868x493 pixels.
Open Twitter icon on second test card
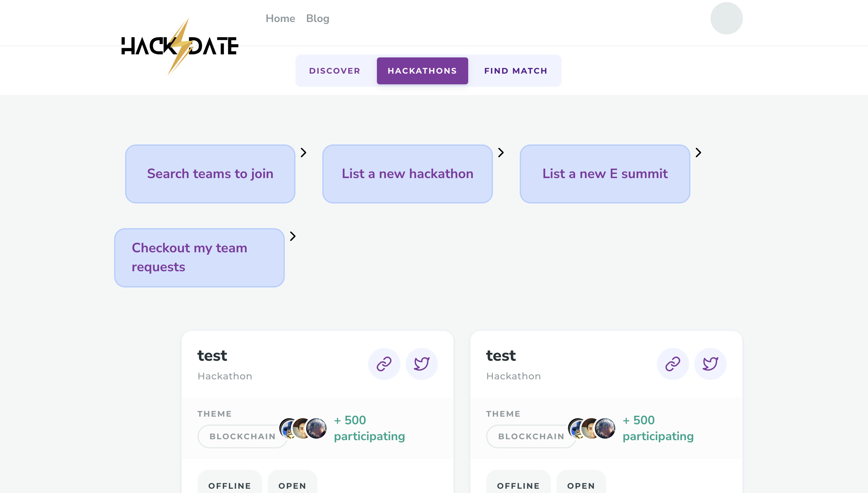(711, 364)
